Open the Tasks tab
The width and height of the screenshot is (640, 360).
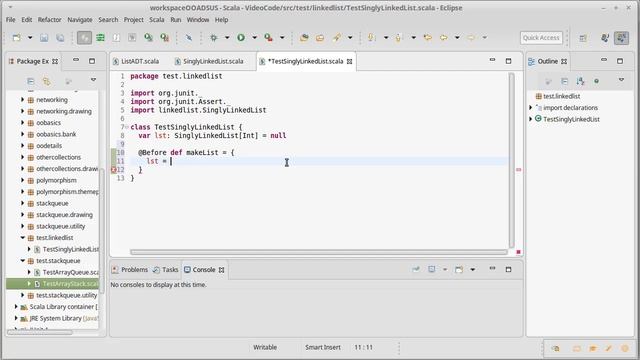tap(166, 270)
